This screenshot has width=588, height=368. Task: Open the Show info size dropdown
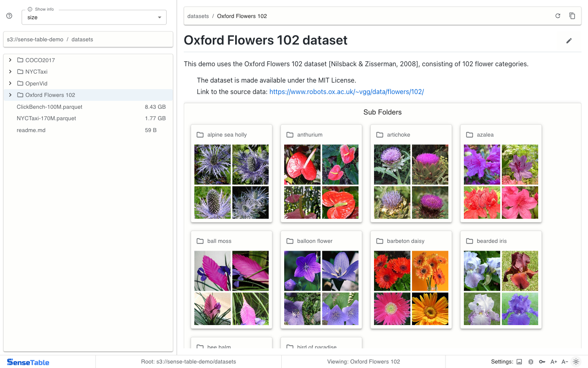[94, 17]
